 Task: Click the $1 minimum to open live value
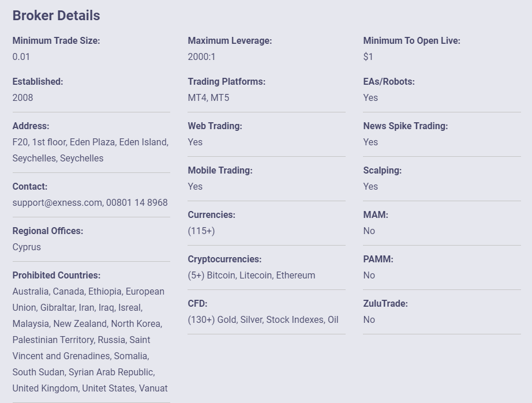point(368,57)
